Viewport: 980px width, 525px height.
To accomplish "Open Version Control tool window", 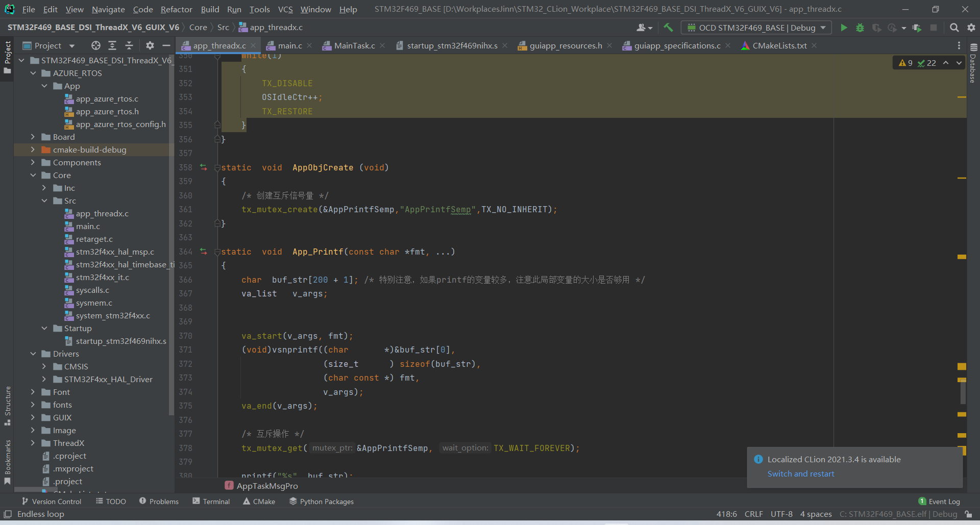I will (x=51, y=502).
